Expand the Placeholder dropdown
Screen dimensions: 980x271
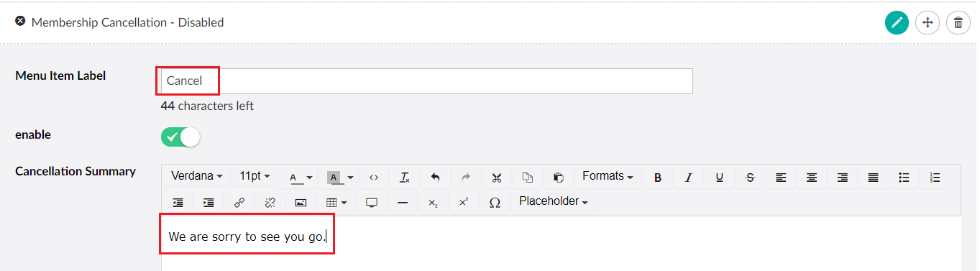[553, 201]
